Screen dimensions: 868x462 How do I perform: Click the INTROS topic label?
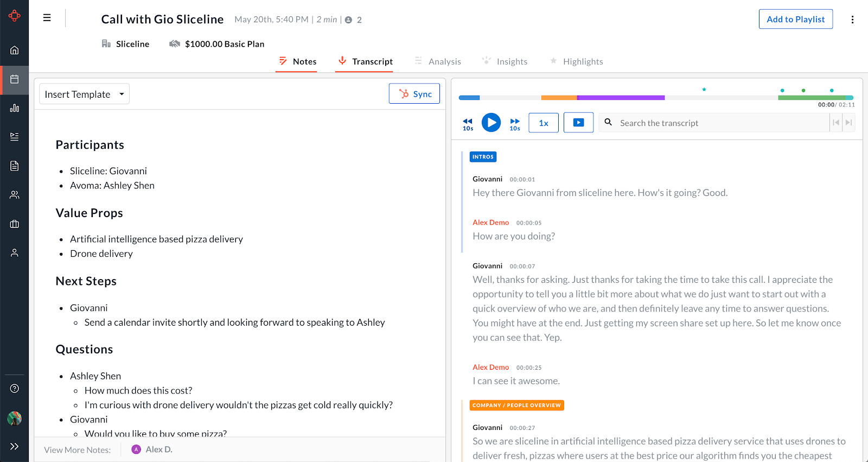[x=483, y=157]
